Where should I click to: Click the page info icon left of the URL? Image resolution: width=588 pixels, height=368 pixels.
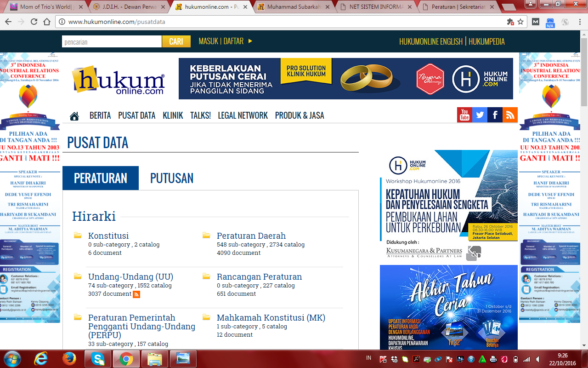coord(62,22)
